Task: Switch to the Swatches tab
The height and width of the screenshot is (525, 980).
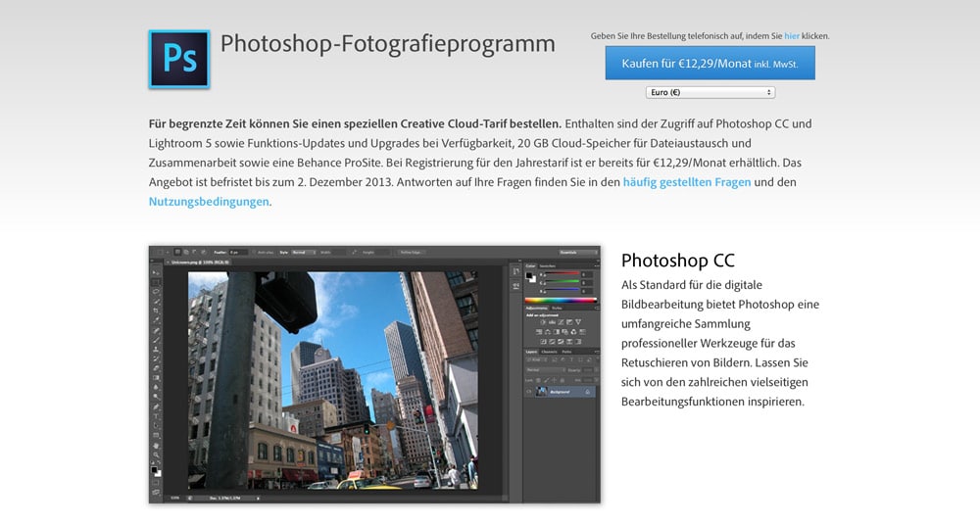Action: pos(548,265)
